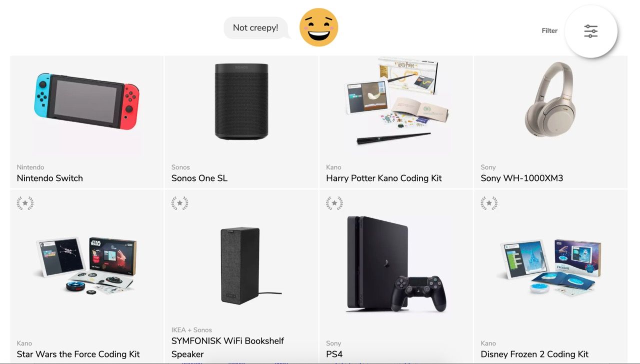Select the Sonos One SL title

pos(199,178)
